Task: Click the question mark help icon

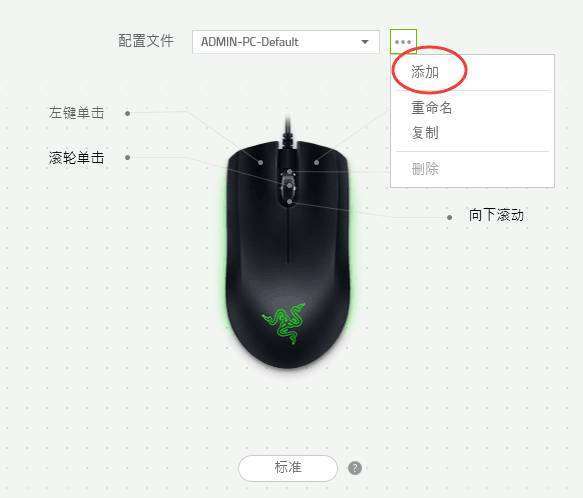Action: tap(355, 468)
